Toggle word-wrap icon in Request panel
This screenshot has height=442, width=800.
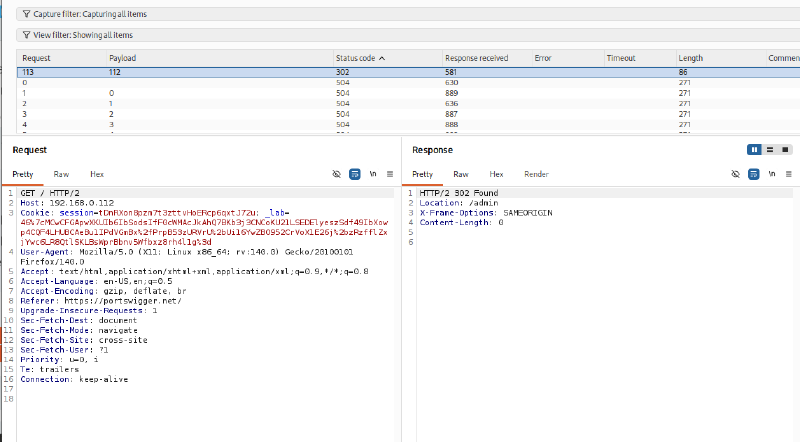coord(355,174)
